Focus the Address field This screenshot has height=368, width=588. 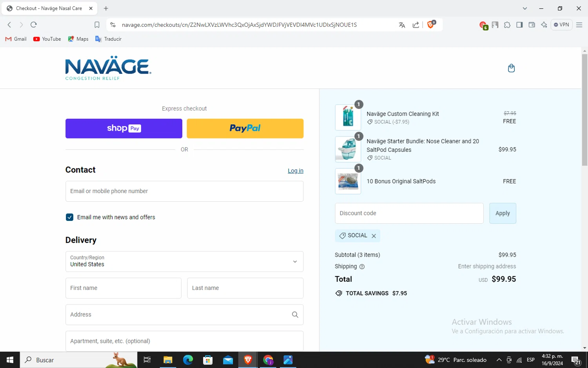click(x=184, y=315)
